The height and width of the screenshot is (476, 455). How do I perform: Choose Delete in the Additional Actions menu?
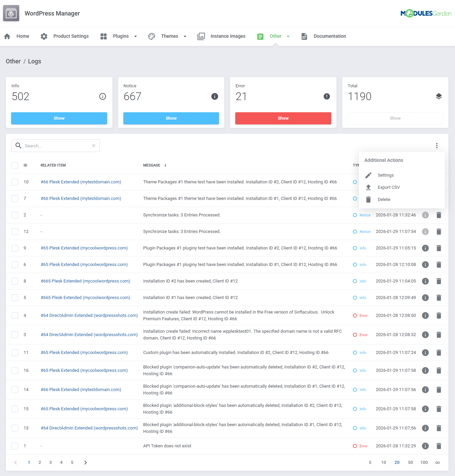pyautogui.click(x=384, y=199)
